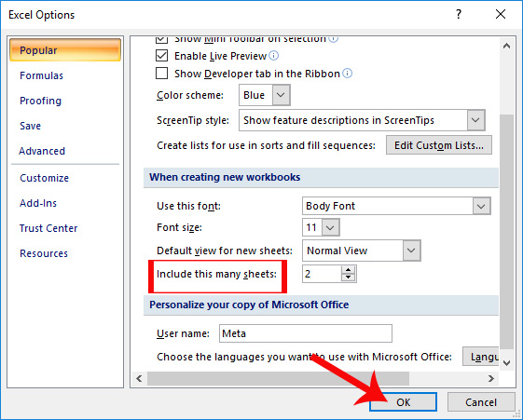Click the Cancel button
This screenshot has height=420, width=523.
pos(481,402)
